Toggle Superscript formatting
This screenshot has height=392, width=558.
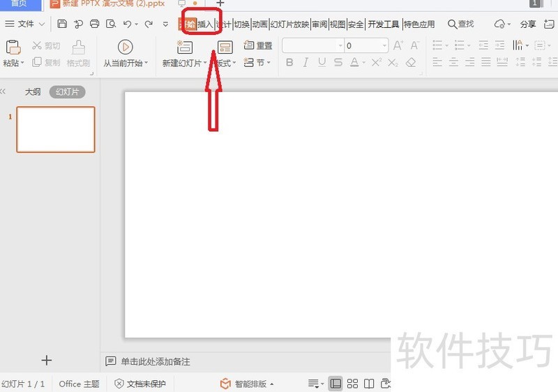(x=377, y=62)
